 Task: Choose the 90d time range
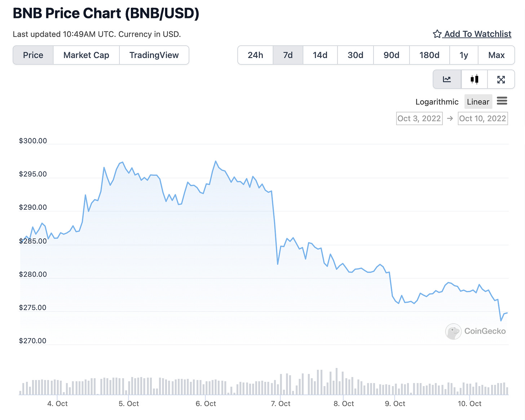tap(391, 55)
